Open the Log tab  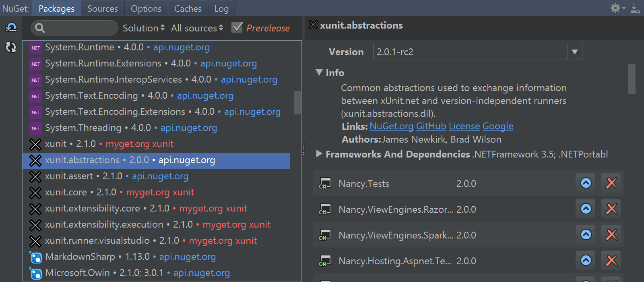221,8
